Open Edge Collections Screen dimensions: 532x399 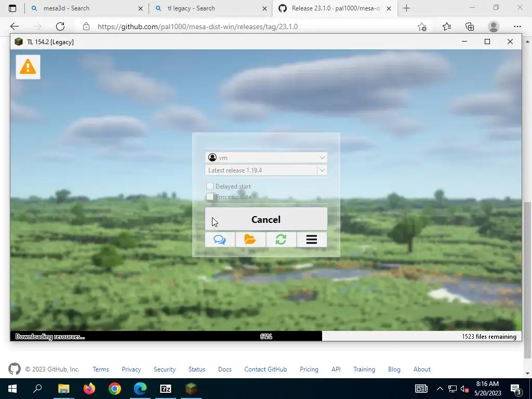[x=470, y=26]
